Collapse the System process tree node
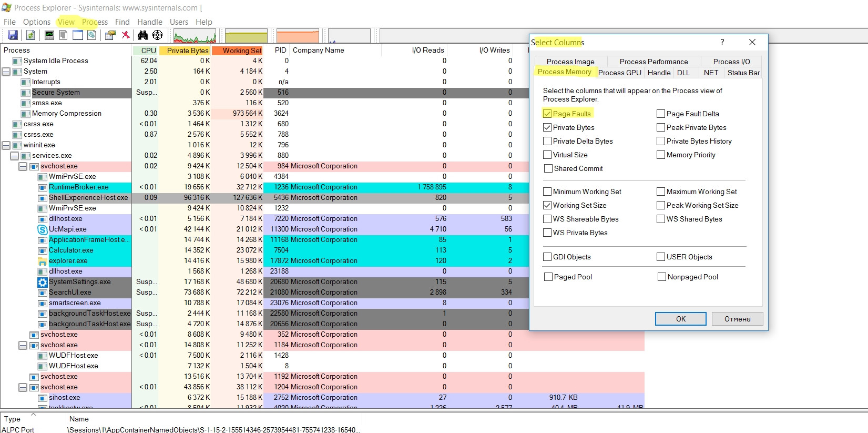The height and width of the screenshot is (433, 868). (x=6, y=72)
